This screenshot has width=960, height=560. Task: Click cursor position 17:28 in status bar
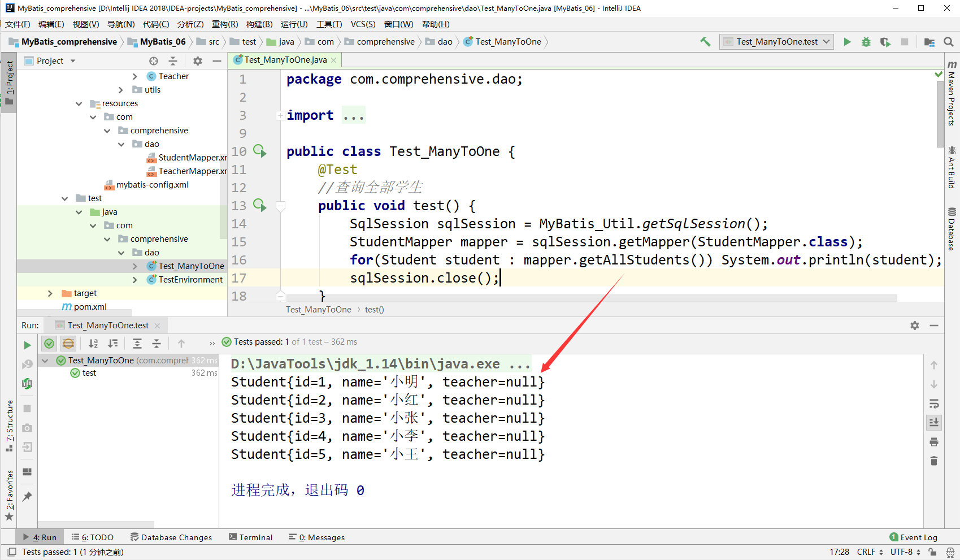[839, 552]
